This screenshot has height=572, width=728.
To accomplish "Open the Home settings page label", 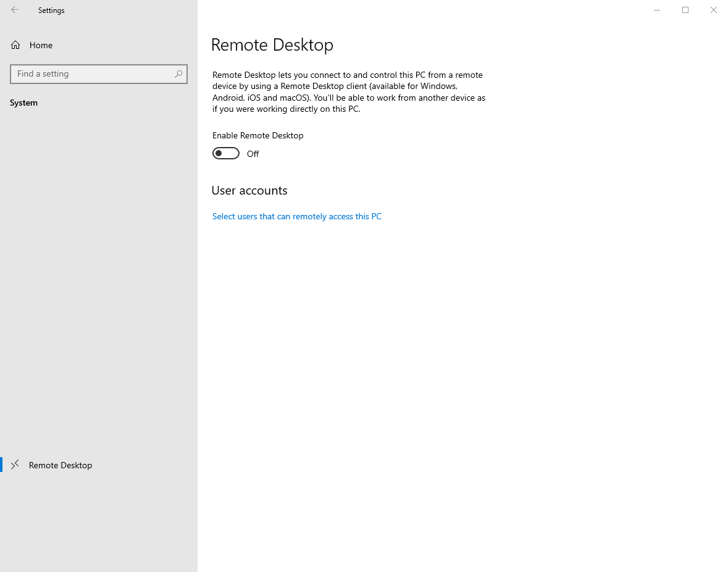I will coord(41,45).
